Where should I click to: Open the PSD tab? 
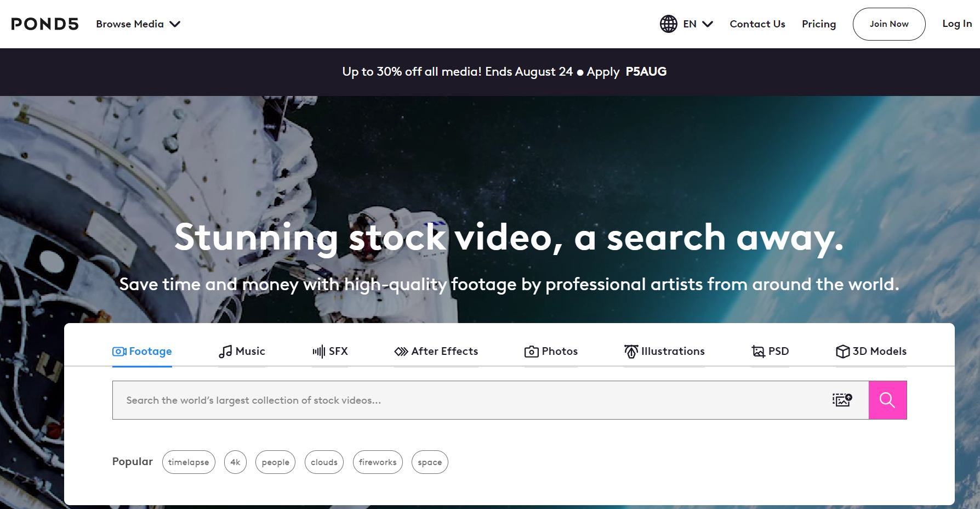pos(770,352)
